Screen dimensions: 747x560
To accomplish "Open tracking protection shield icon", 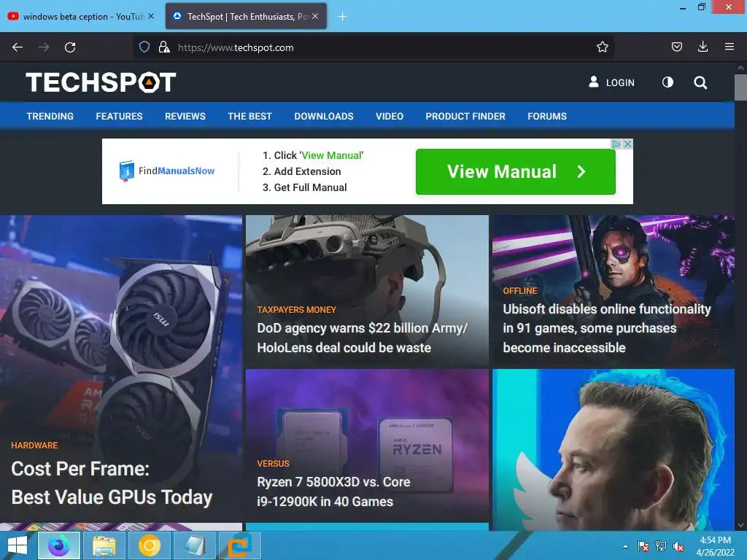I will pyautogui.click(x=144, y=47).
